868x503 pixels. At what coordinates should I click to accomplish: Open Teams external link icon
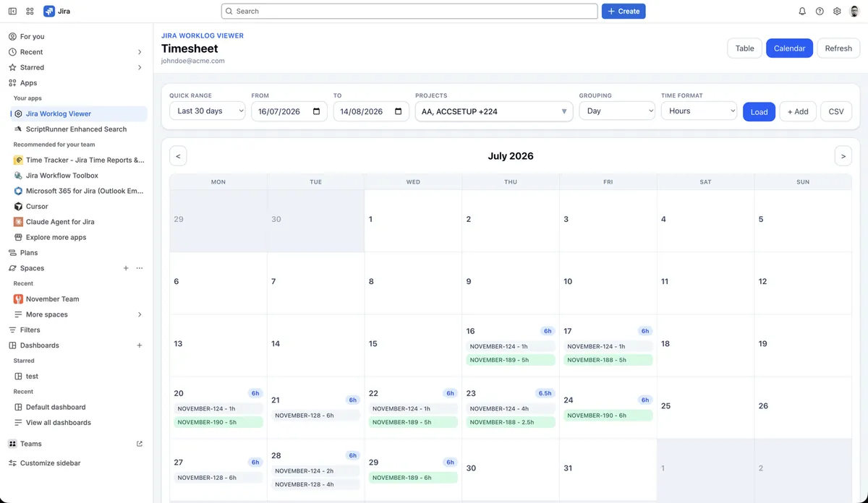pyautogui.click(x=140, y=444)
